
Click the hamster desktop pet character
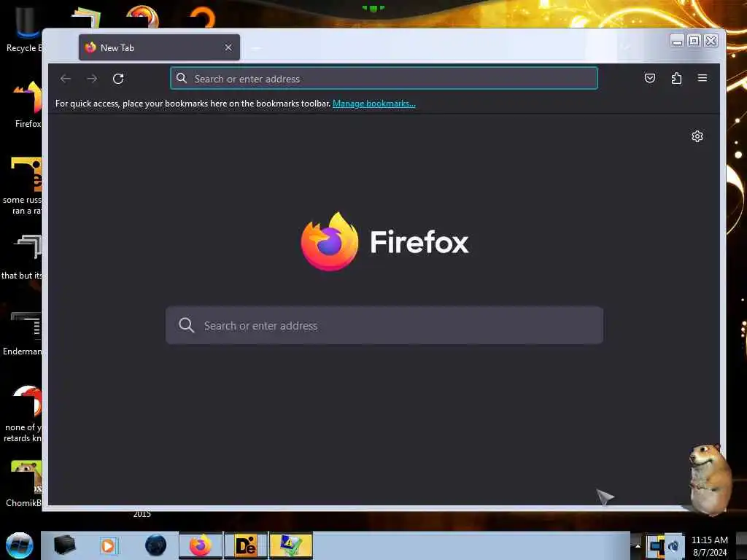[708, 479]
